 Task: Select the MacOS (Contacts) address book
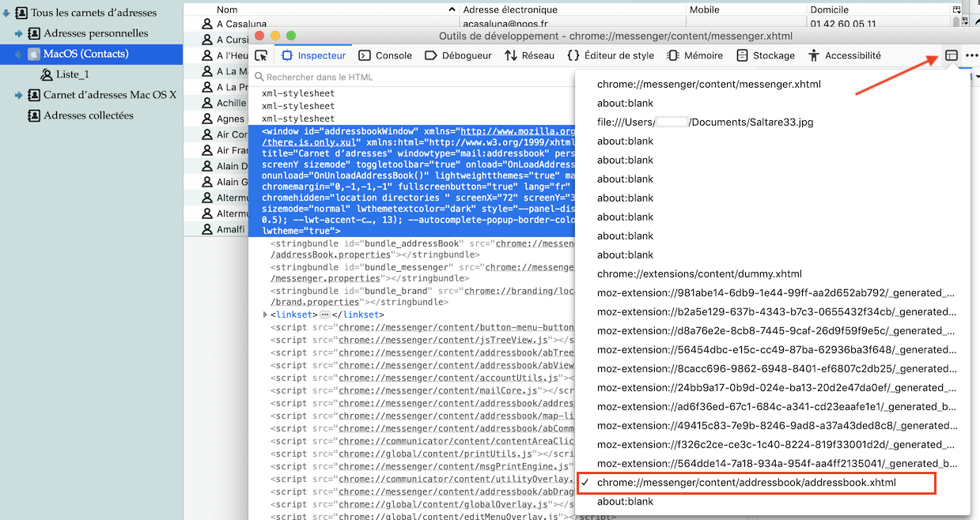point(85,54)
